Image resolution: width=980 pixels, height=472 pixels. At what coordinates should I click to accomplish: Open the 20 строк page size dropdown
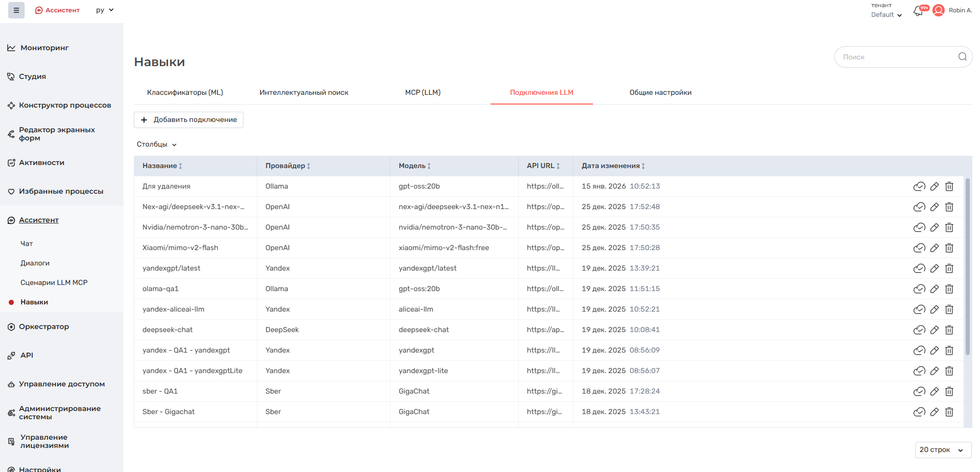pyautogui.click(x=943, y=450)
